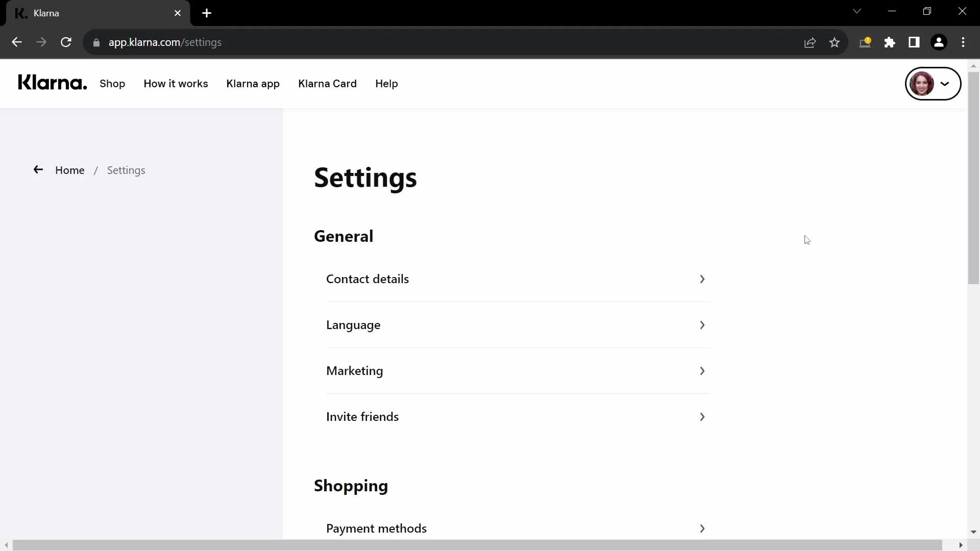Click the Settings breadcrumb text
Image resolution: width=980 pixels, height=551 pixels.
tap(126, 170)
